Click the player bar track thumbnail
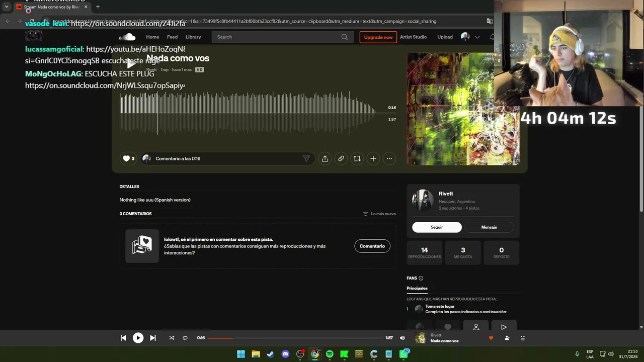This screenshot has width=644, height=362. click(420, 338)
